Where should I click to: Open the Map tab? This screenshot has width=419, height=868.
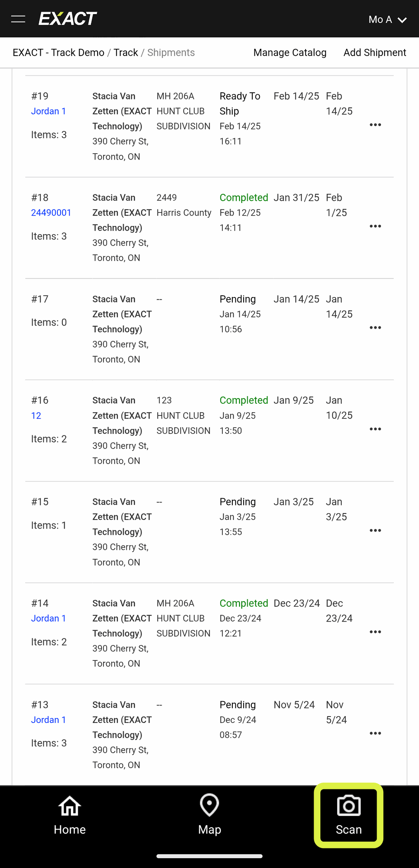click(209, 815)
